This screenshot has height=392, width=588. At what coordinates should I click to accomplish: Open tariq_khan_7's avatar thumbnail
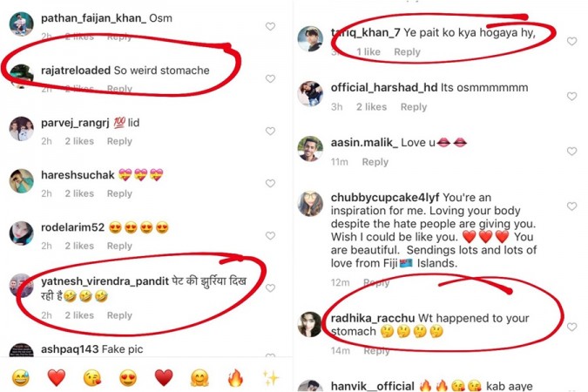click(x=310, y=38)
